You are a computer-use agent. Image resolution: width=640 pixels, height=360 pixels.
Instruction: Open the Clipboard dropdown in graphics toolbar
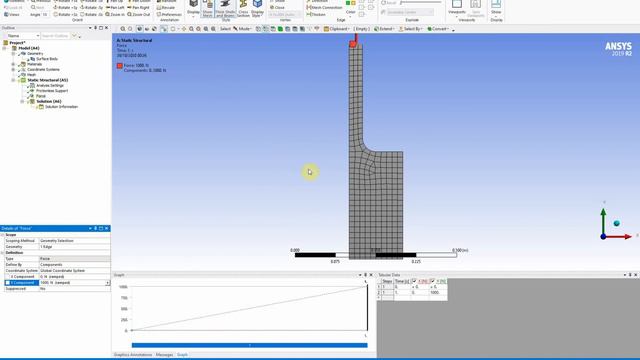337,29
